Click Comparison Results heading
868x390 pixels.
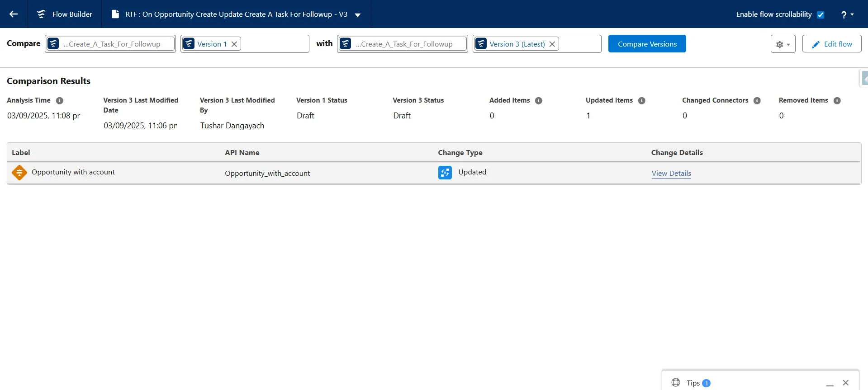[x=48, y=81]
